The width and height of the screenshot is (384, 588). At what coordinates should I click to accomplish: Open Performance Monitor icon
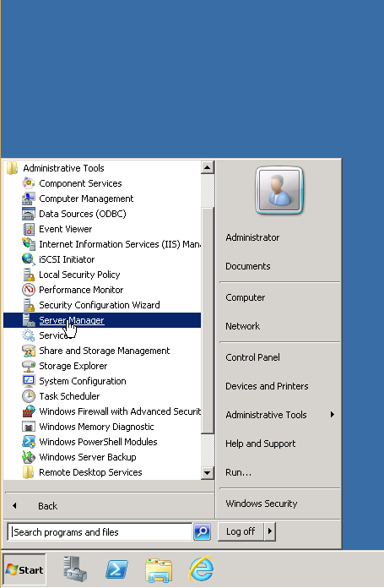[x=29, y=290]
